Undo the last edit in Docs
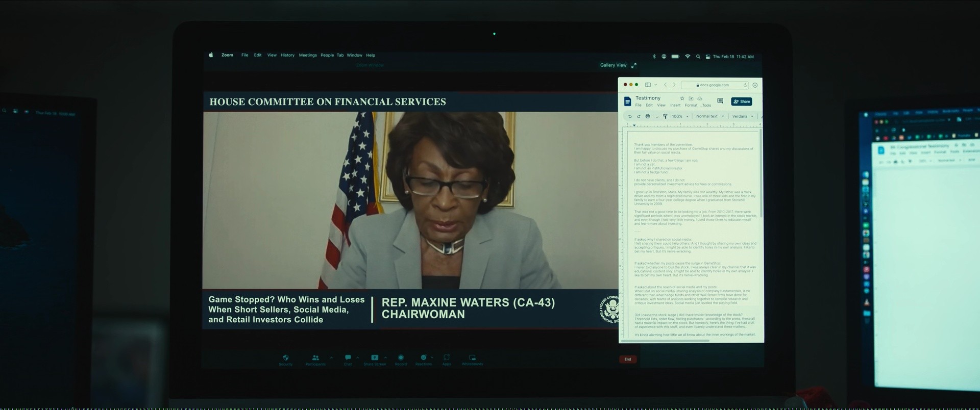 point(630,116)
